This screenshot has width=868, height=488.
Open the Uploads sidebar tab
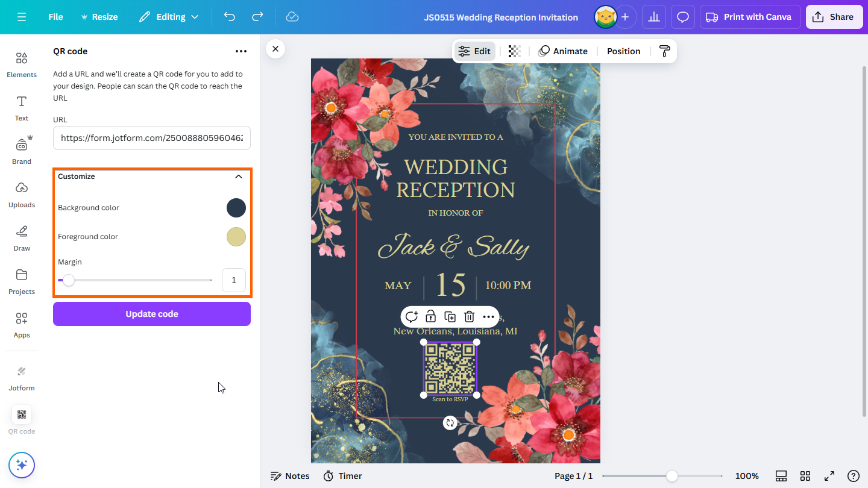(x=22, y=195)
